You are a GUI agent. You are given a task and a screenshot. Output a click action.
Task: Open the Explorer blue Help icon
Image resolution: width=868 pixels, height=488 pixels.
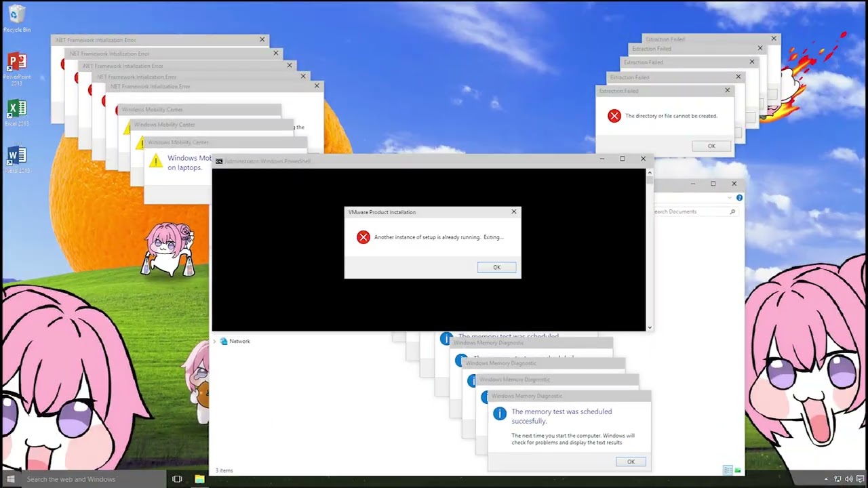tap(739, 198)
